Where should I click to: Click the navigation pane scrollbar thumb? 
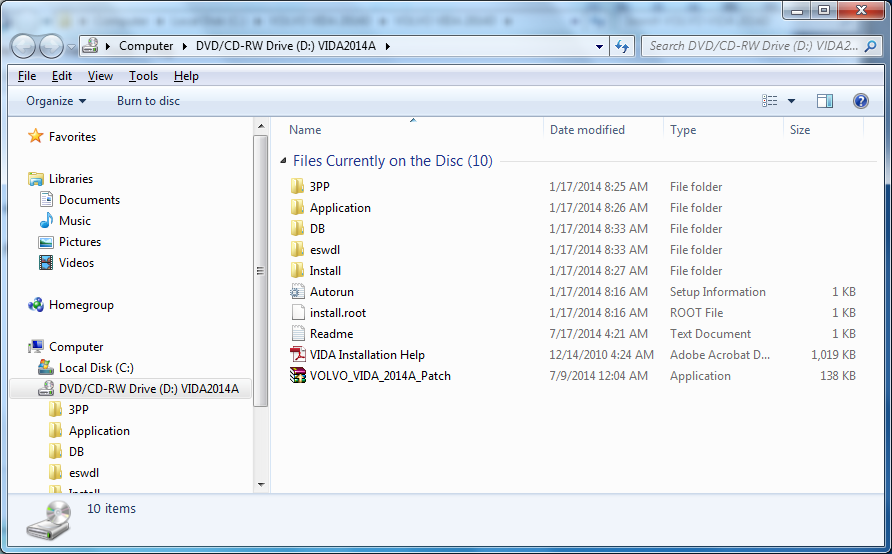click(x=261, y=271)
